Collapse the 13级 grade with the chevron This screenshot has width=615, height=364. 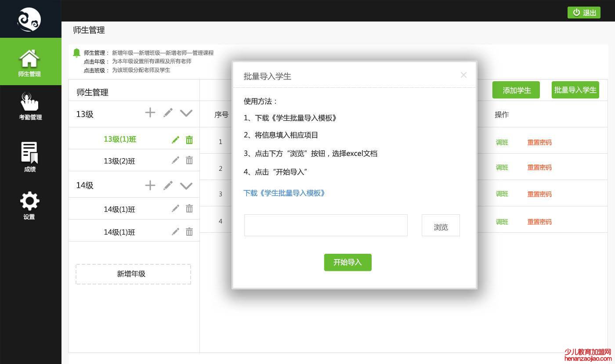(186, 113)
